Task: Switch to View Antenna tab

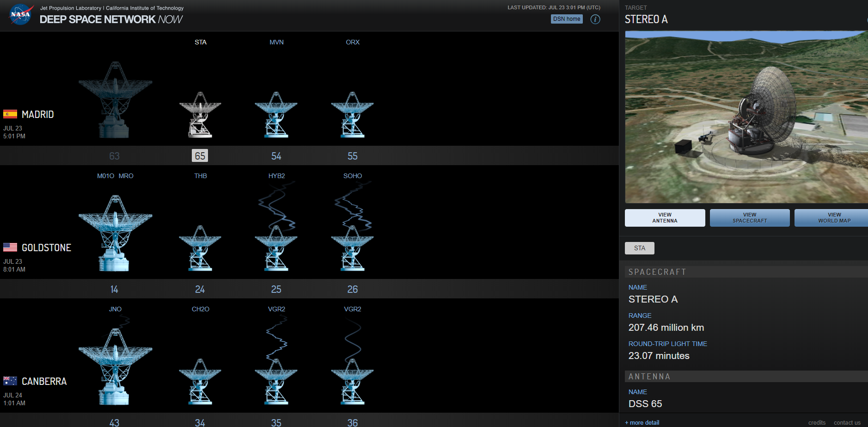Action: coord(665,218)
